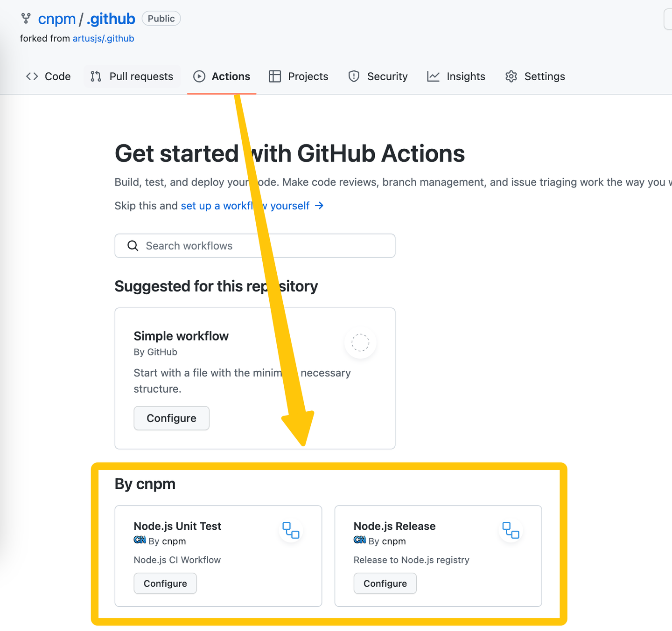Configure the Simple workflow
The width and height of the screenshot is (672, 631).
tap(171, 418)
